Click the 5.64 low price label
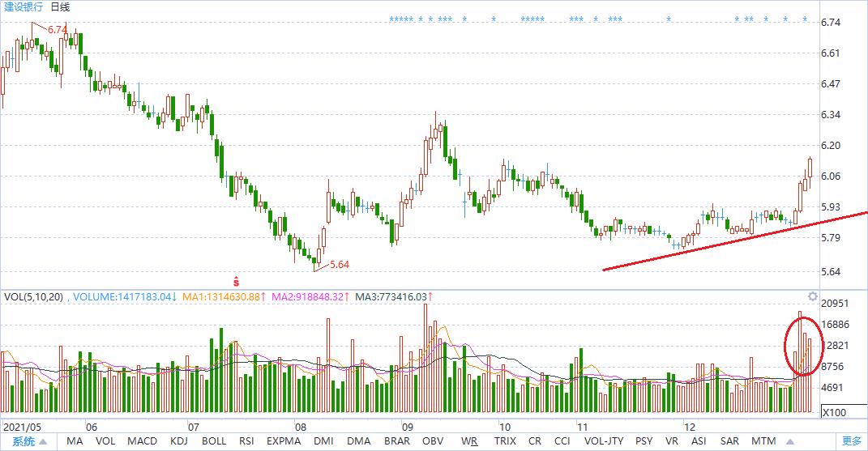This screenshot has width=868, height=451. point(340,265)
